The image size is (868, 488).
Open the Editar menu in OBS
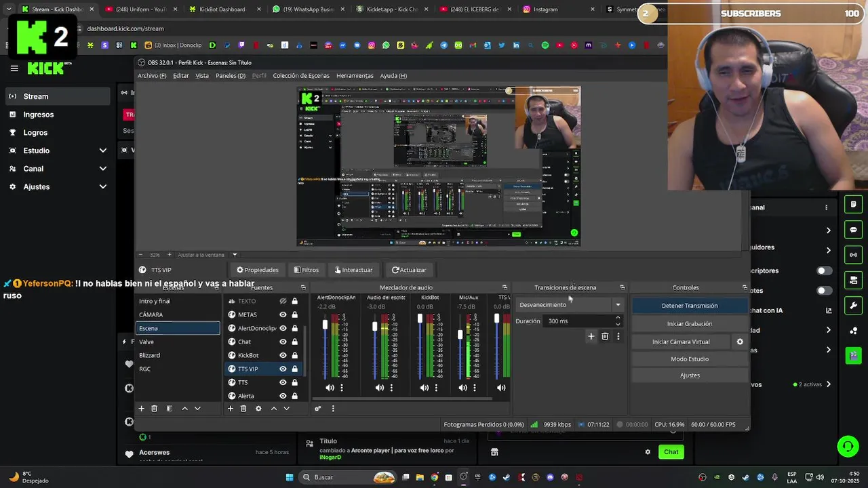(181, 76)
